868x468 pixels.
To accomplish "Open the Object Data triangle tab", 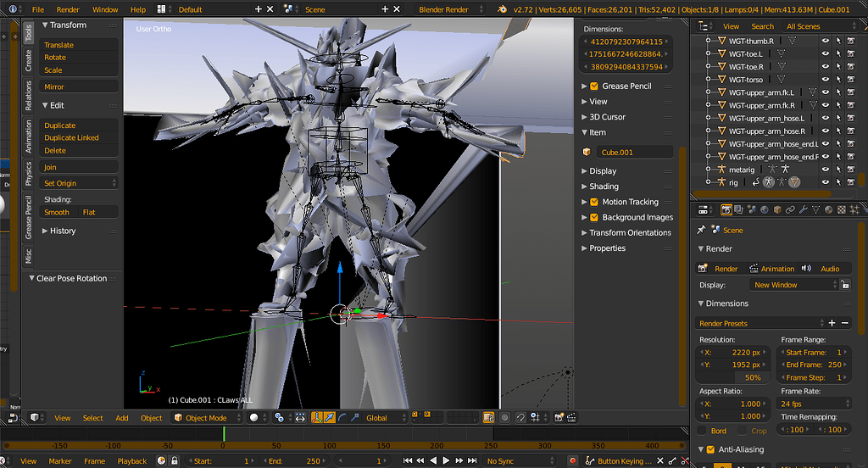I will click(816, 210).
